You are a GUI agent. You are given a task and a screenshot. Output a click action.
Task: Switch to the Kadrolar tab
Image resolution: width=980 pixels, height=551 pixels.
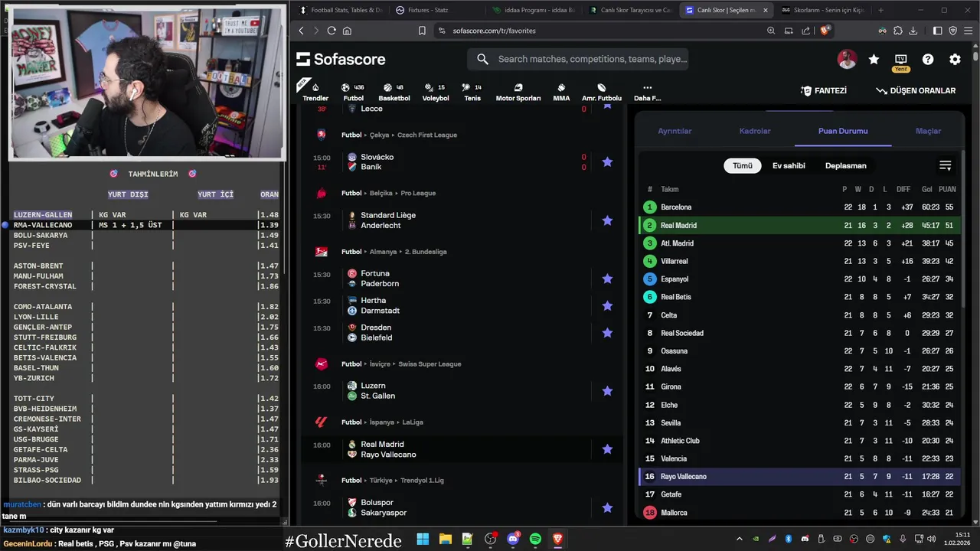coord(755,131)
